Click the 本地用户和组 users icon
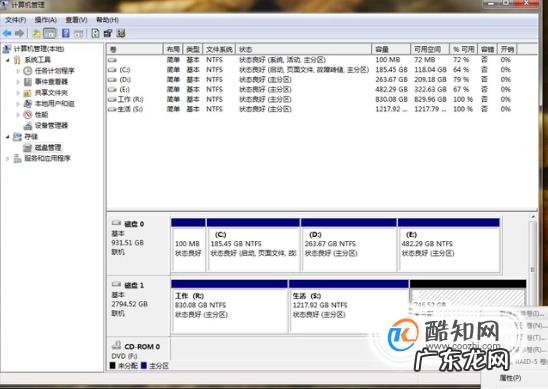This screenshot has height=389, width=548. (28, 103)
